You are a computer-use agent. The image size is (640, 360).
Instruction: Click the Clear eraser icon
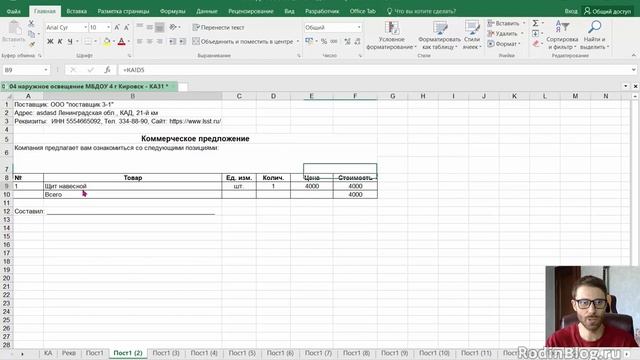(535, 44)
